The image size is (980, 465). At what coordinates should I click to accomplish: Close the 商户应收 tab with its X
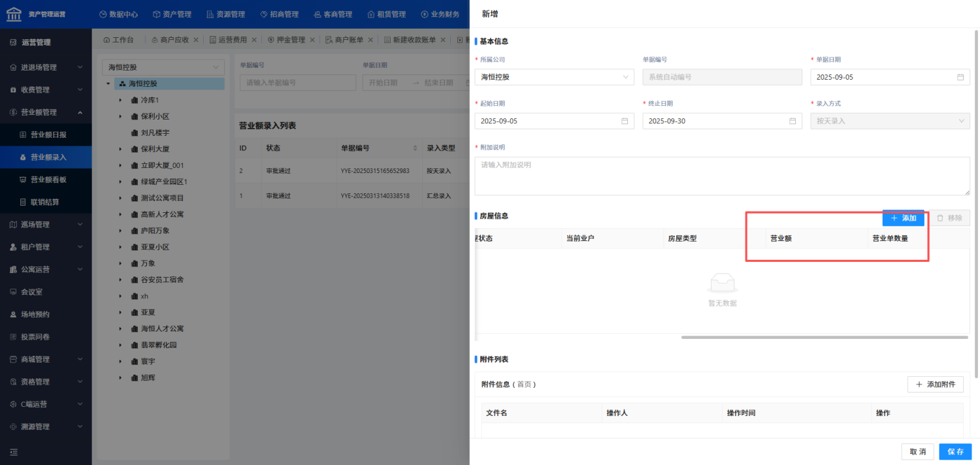(195, 40)
